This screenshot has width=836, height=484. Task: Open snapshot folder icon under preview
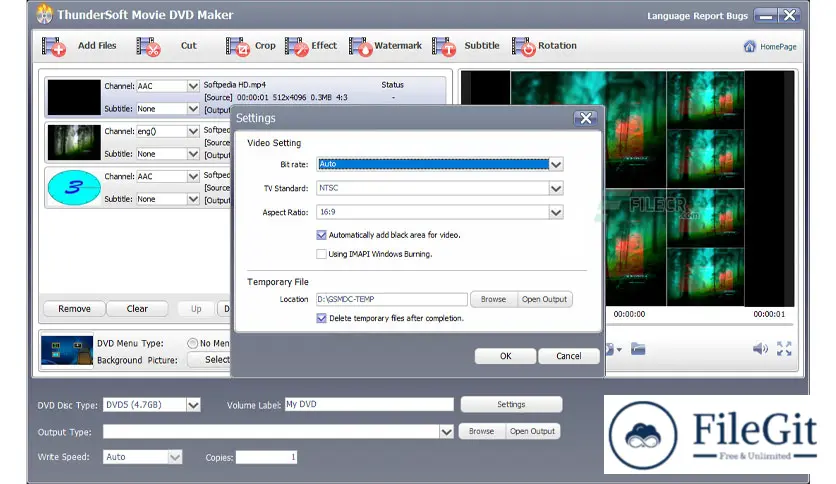(638, 349)
